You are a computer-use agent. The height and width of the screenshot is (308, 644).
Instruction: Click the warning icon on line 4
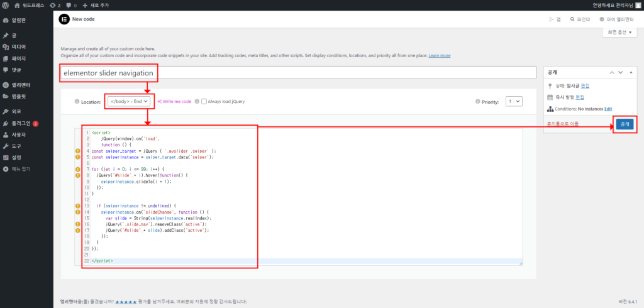[x=77, y=151]
